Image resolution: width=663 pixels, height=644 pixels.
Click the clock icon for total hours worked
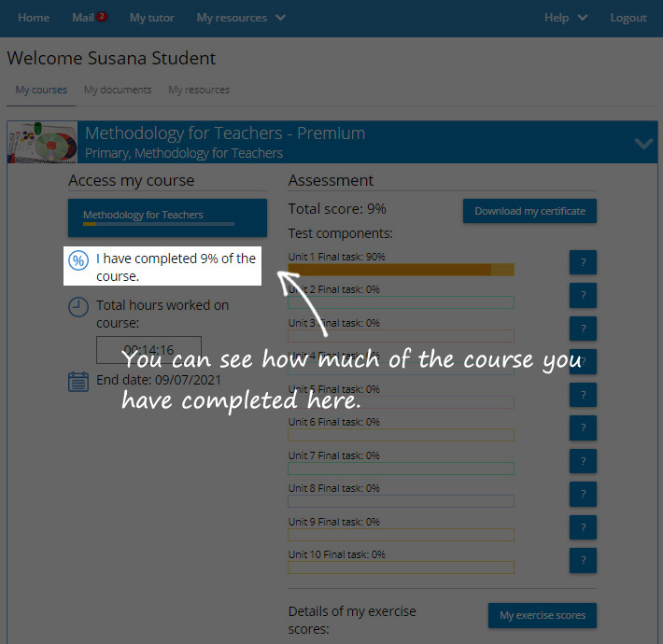point(79,307)
